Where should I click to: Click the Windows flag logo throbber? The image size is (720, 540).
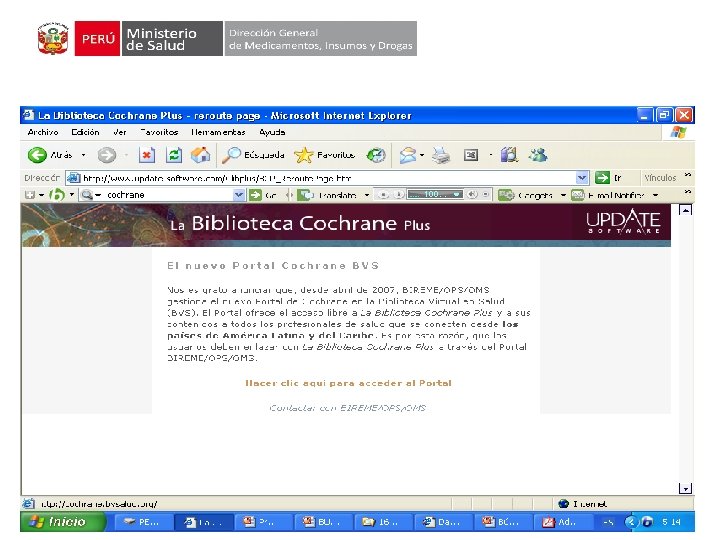pyautogui.click(x=679, y=133)
